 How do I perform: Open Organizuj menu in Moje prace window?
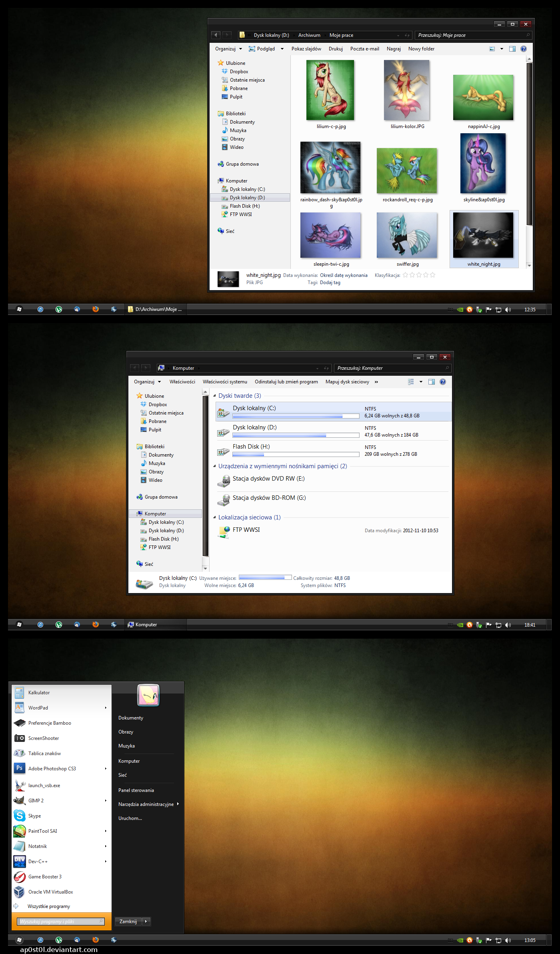228,49
